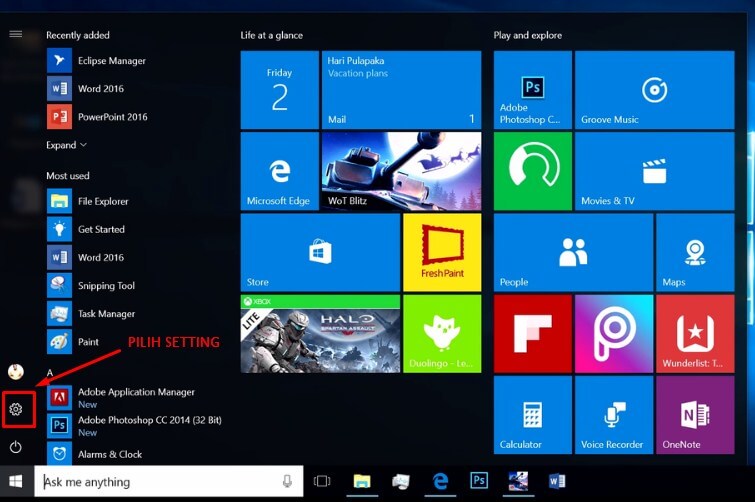755x502 pixels.
Task: Launch Paint app
Action: click(x=73, y=342)
